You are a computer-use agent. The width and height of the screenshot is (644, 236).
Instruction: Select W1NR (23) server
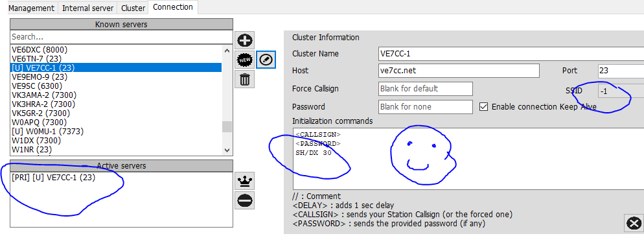[x=116, y=150]
